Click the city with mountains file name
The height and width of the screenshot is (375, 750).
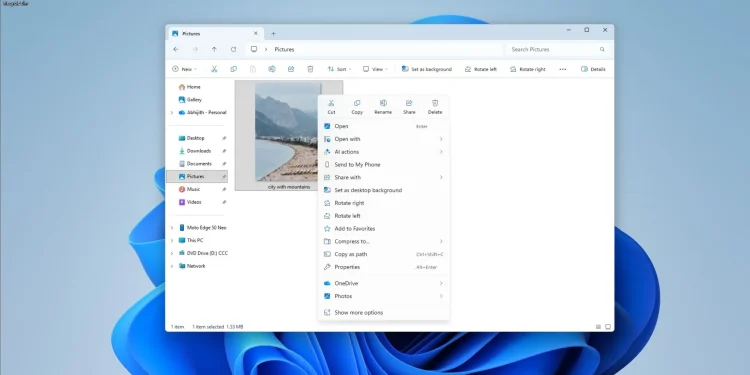(x=289, y=187)
